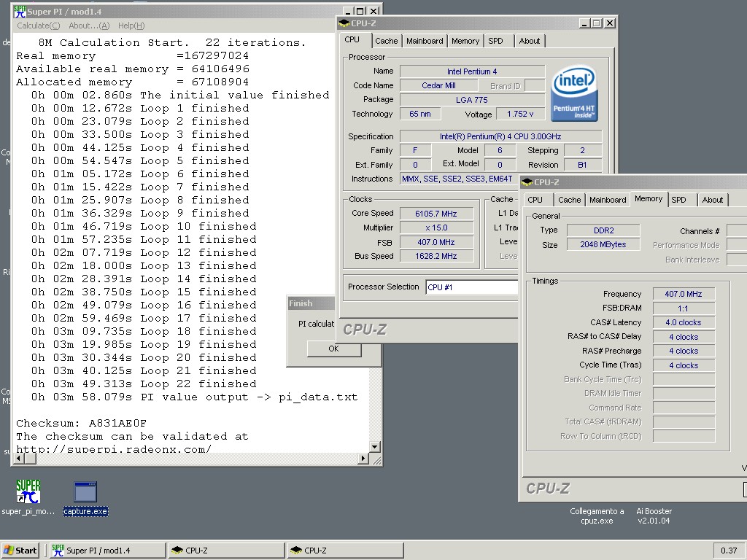Click the taskbar clock showing 0.37
The width and height of the screenshot is (747, 560).
[729, 551]
